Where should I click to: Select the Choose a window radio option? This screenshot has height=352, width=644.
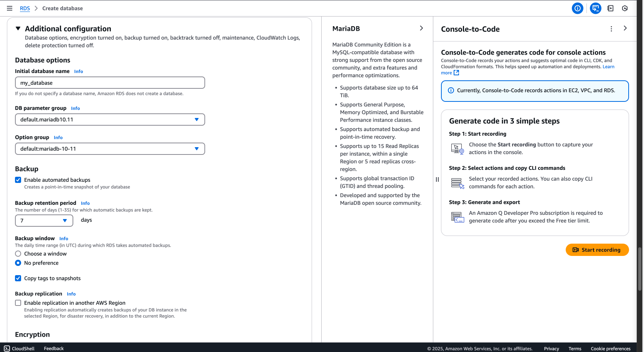[x=18, y=254]
